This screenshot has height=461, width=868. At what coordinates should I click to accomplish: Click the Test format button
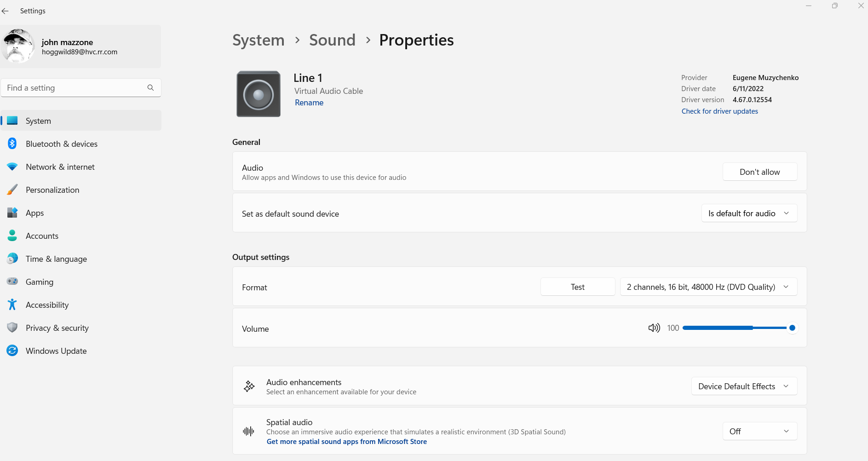pos(577,287)
